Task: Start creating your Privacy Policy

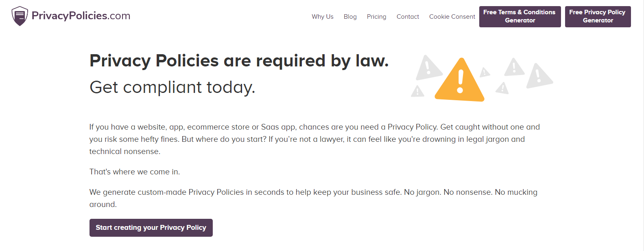Action: [x=151, y=228]
